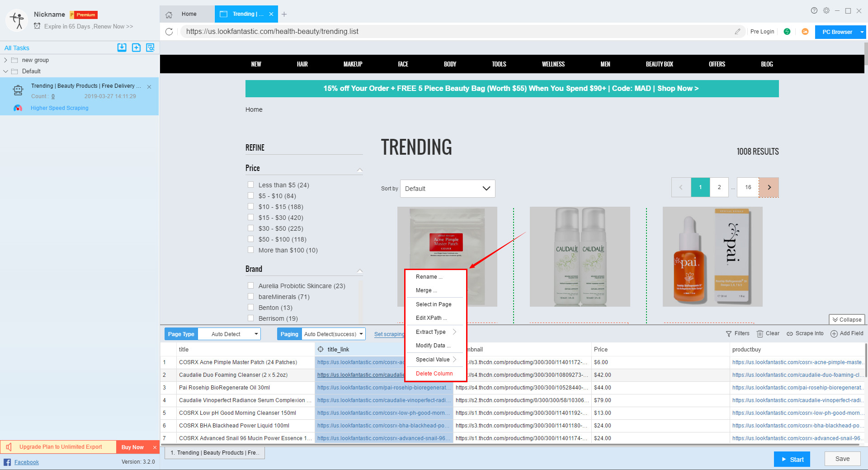This screenshot has width=868, height=470.
Task: Open the settings gear icon
Action: pyautogui.click(x=826, y=10)
